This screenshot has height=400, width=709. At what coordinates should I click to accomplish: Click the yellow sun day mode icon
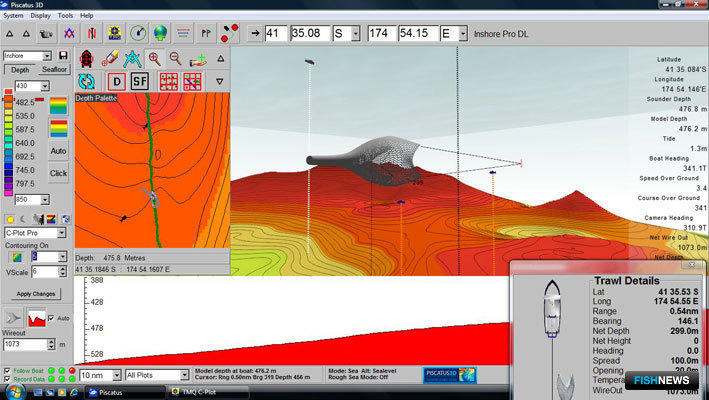tap(10, 220)
